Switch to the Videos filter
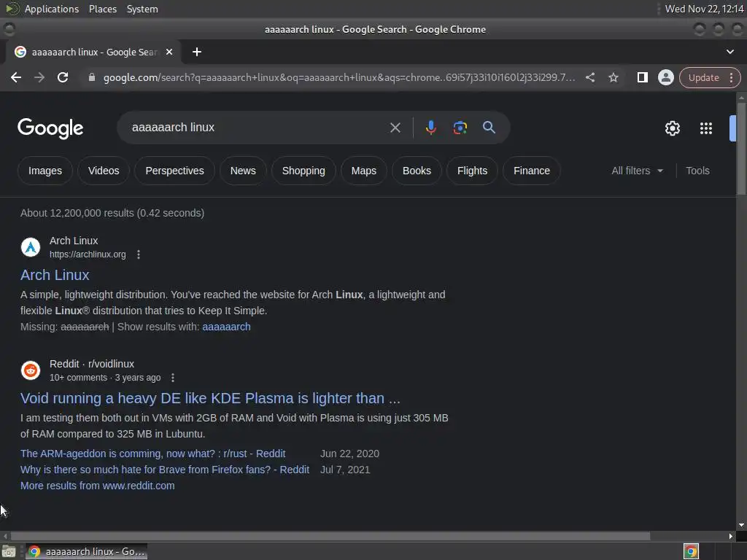Screen dimensions: 747x560 (x=104, y=171)
